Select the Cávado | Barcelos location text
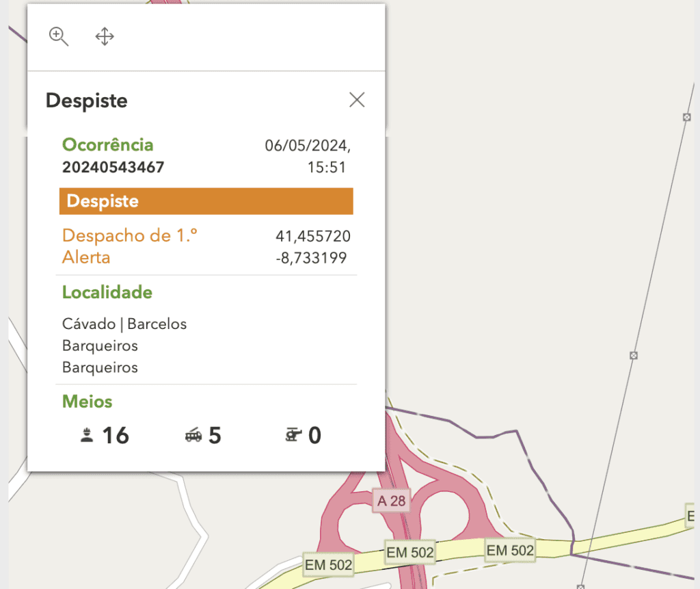This screenshot has height=589, width=700. tap(124, 324)
